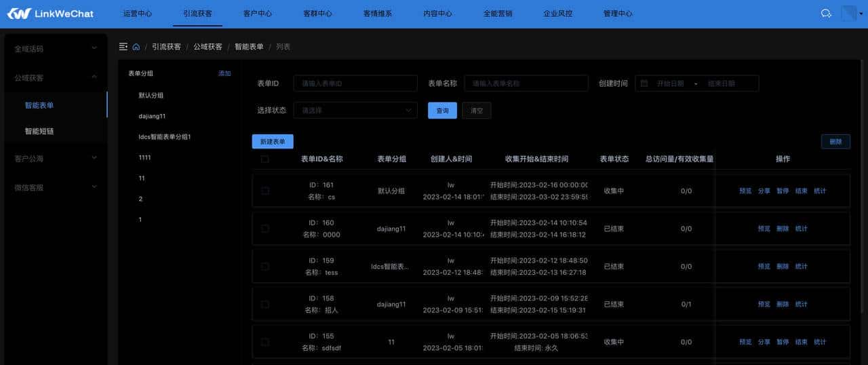Open the 企业风控 top menu
The image size is (868, 365).
point(557,14)
